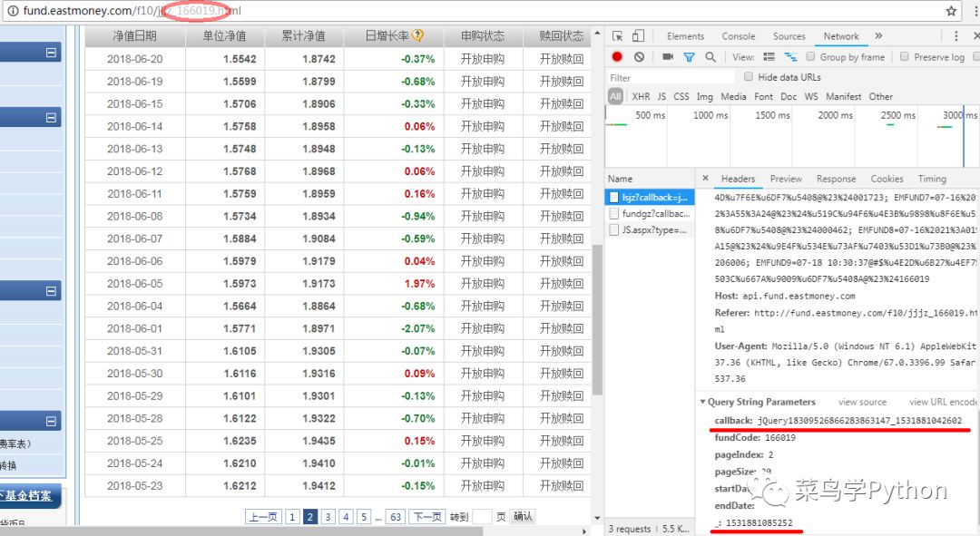The image size is (980, 536).
Task: Collapse Query String Parameters section
Action: 702,402
